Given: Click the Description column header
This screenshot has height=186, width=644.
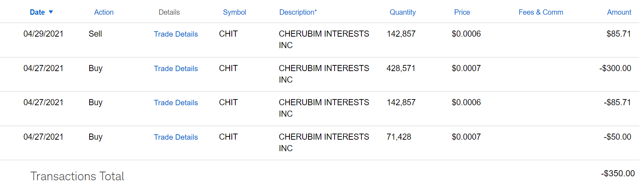Looking at the screenshot, I should (x=298, y=12).
